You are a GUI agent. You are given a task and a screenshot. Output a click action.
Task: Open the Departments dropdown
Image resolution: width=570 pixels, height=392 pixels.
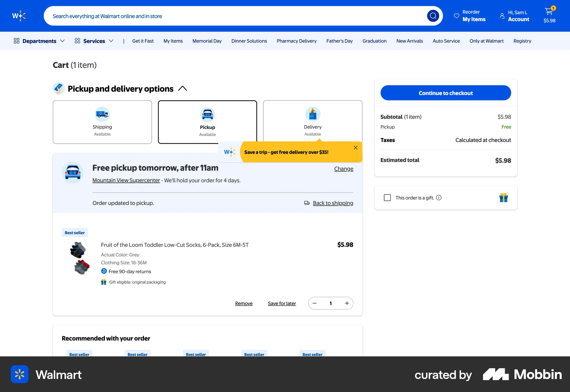click(x=39, y=41)
